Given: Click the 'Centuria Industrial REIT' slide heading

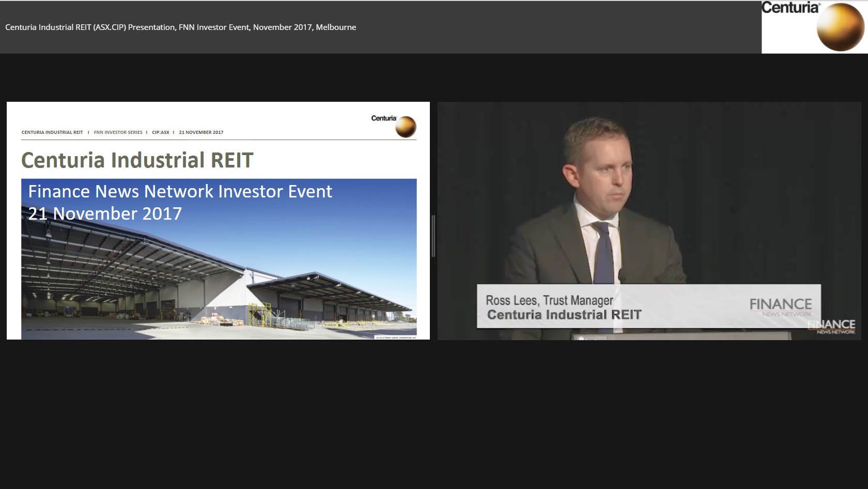Looking at the screenshot, I should tap(137, 160).
